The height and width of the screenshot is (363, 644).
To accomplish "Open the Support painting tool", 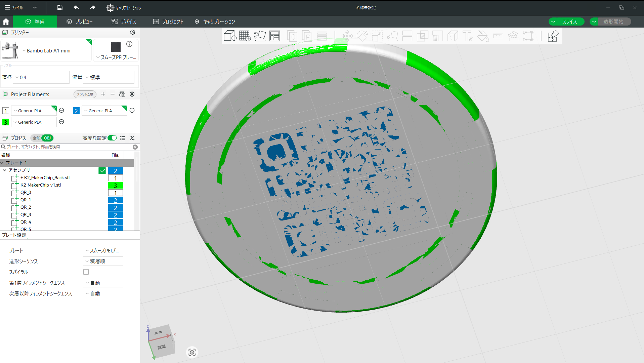I will point(437,36).
